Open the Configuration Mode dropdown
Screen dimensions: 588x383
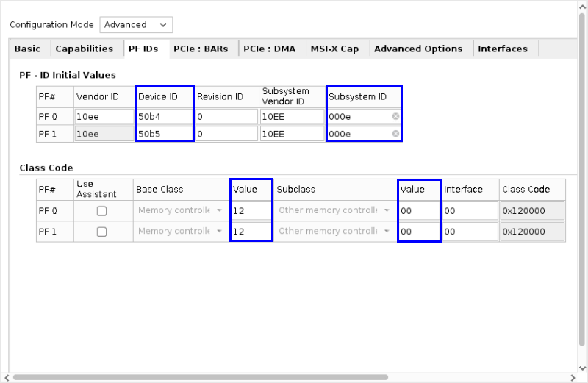pos(136,24)
